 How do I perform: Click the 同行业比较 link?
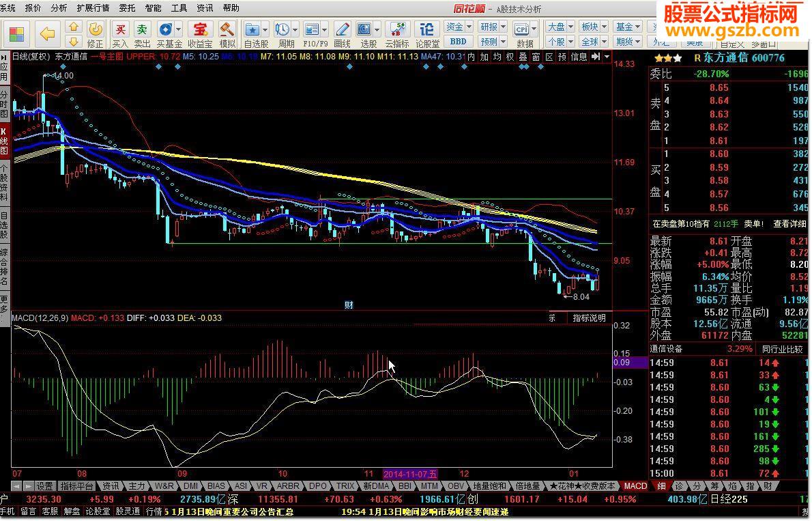point(782,350)
